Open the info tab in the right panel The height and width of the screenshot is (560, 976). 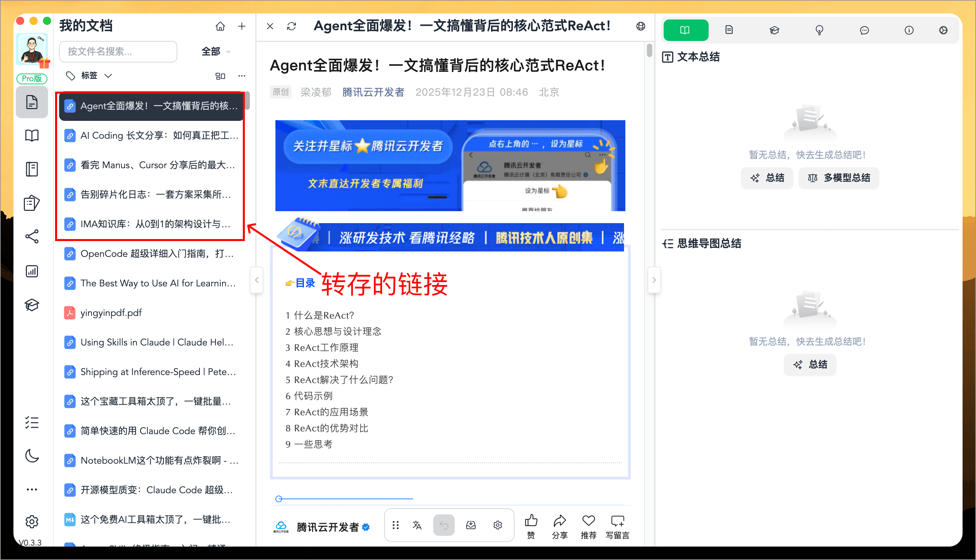909,30
